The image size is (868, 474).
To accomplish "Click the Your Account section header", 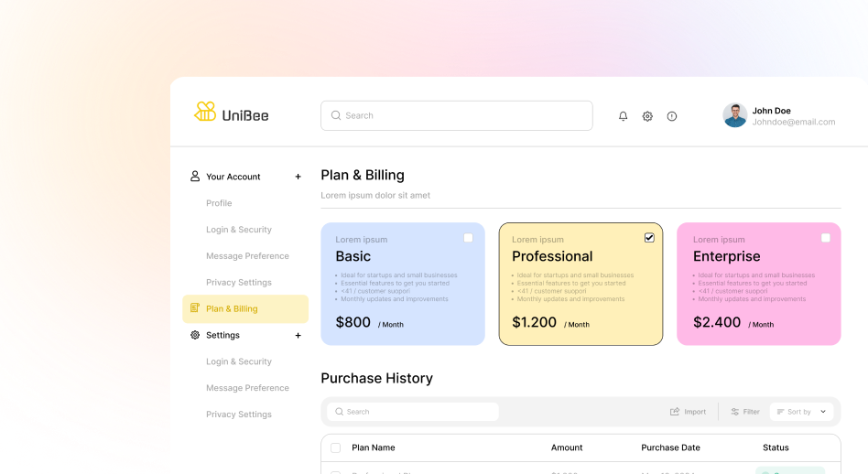I will click(233, 177).
